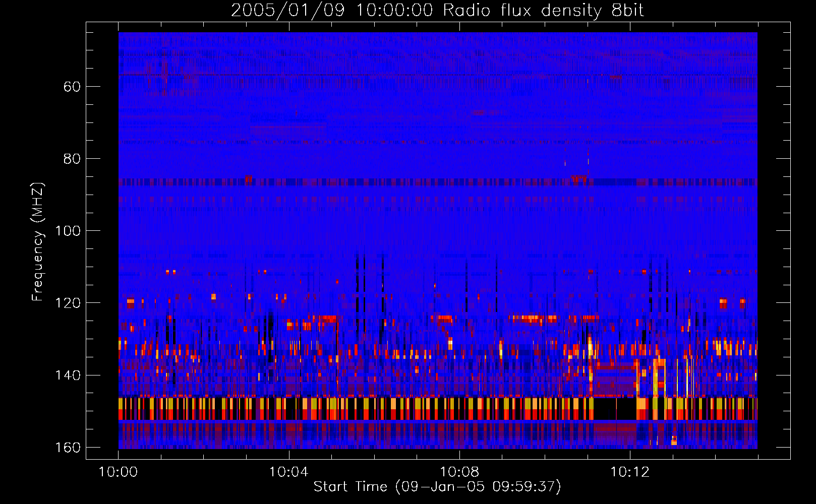
Task: Select the 10:12 time tick label
Action: 630,472
